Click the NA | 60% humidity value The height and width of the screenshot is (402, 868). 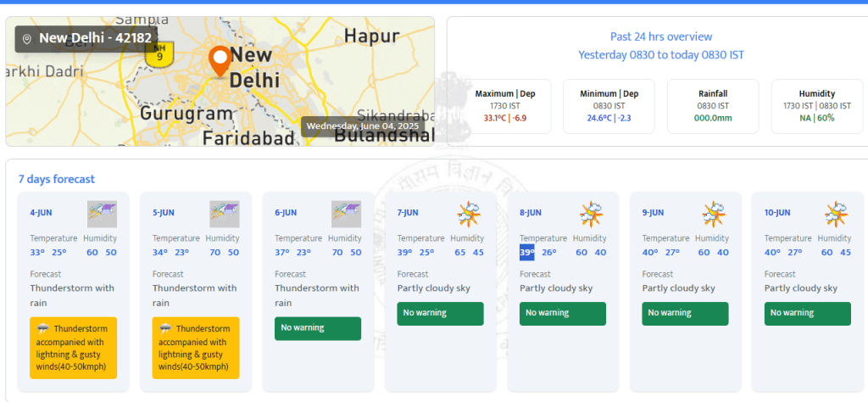817,118
